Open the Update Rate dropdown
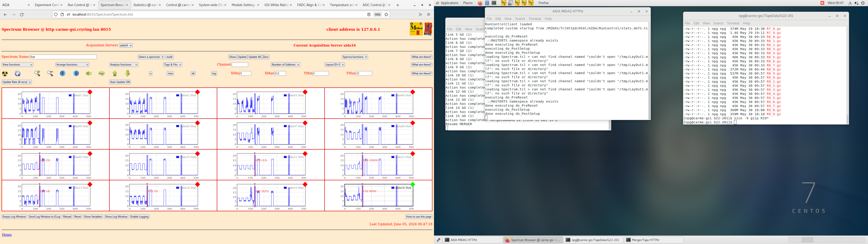This screenshot has width=868, height=244. point(17,82)
